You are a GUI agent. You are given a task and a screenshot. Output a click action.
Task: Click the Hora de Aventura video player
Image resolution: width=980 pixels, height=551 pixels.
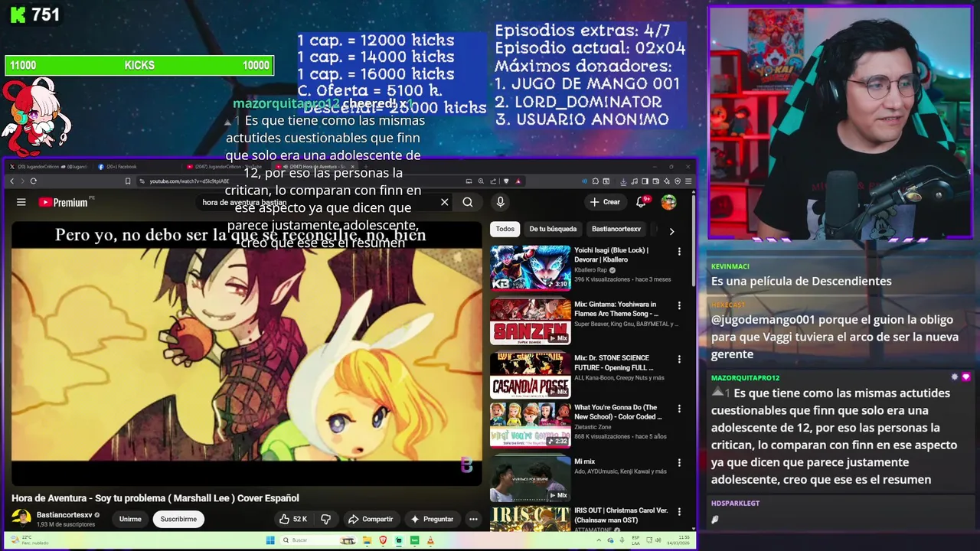point(247,352)
